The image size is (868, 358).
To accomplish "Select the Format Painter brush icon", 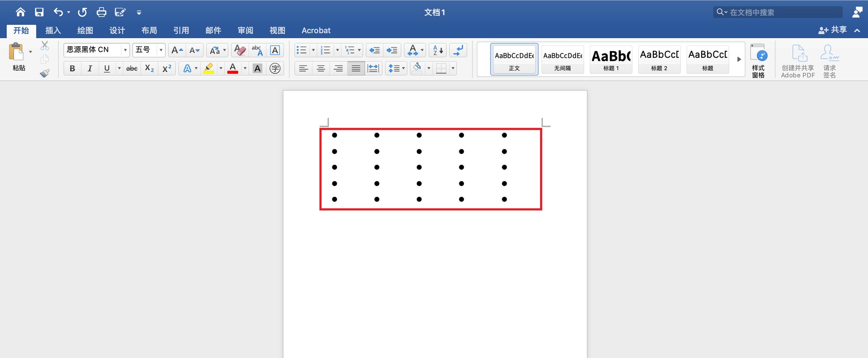I will pyautogui.click(x=44, y=73).
